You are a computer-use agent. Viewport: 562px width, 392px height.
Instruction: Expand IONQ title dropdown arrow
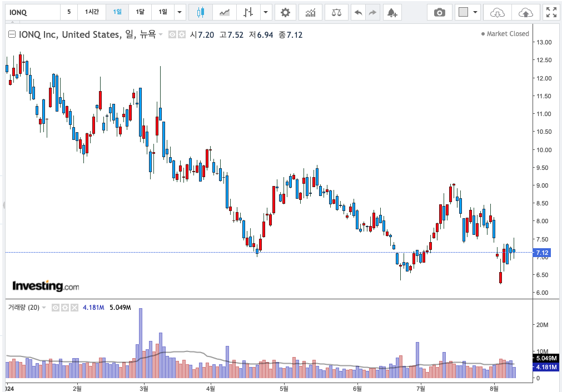pos(161,35)
